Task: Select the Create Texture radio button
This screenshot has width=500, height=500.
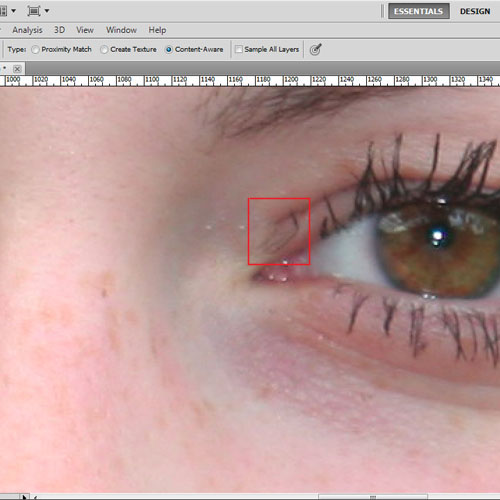Action: tap(104, 50)
